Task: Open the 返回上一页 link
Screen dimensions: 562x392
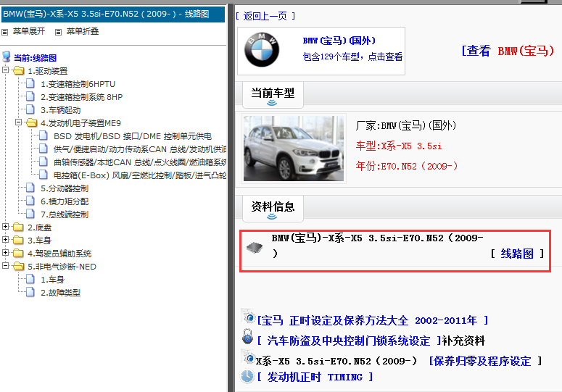Action: point(265,16)
